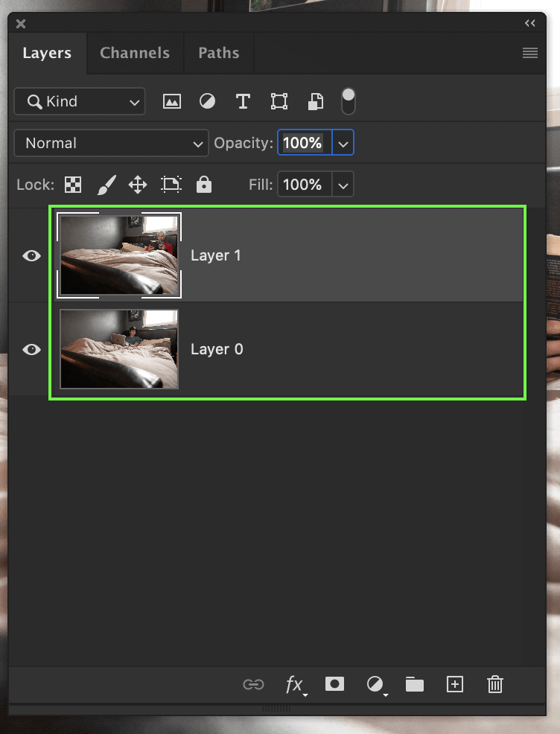Filter for shape layers icon
560x734 pixels.
[x=279, y=101]
